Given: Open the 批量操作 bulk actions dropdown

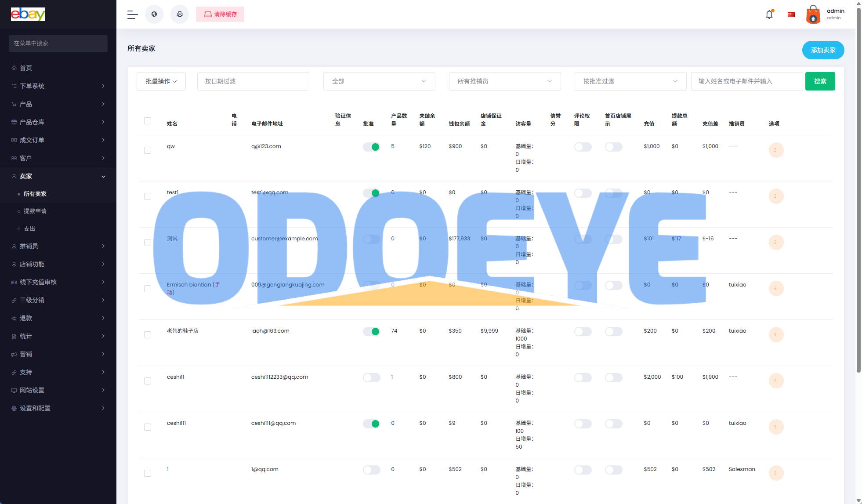Looking at the screenshot, I should pos(161,81).
